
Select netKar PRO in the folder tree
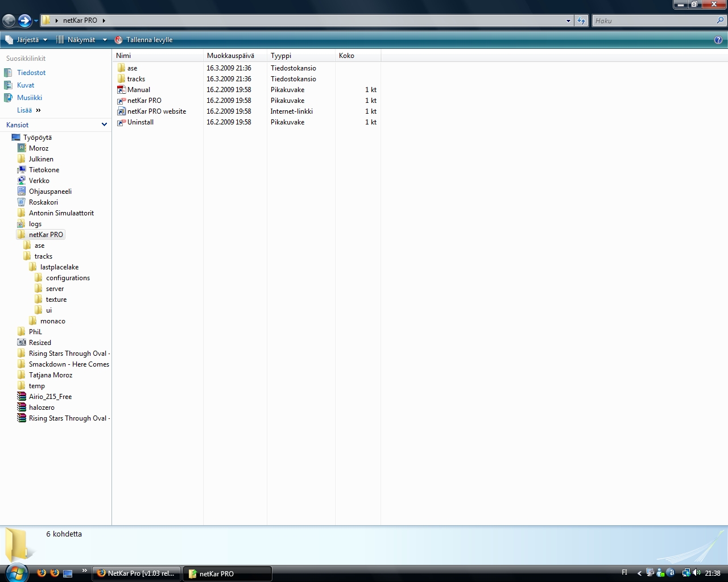click(46, 235)
